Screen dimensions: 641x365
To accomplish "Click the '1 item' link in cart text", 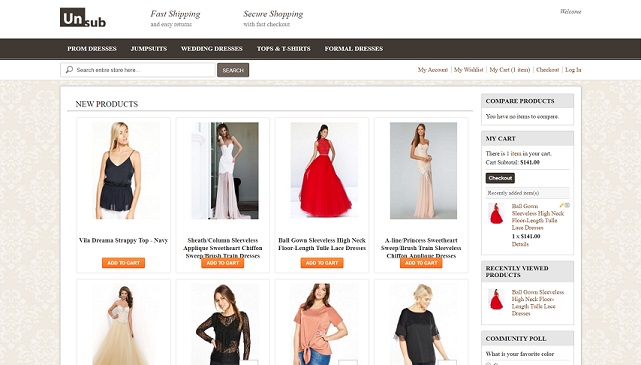I will pyautogui.click(x=513, y=154).
